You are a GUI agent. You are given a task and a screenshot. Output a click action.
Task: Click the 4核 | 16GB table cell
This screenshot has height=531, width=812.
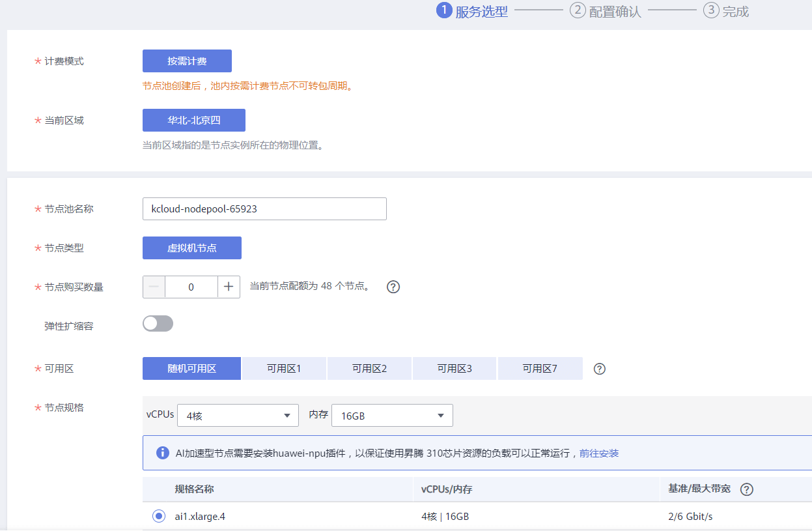click(445, 517)
